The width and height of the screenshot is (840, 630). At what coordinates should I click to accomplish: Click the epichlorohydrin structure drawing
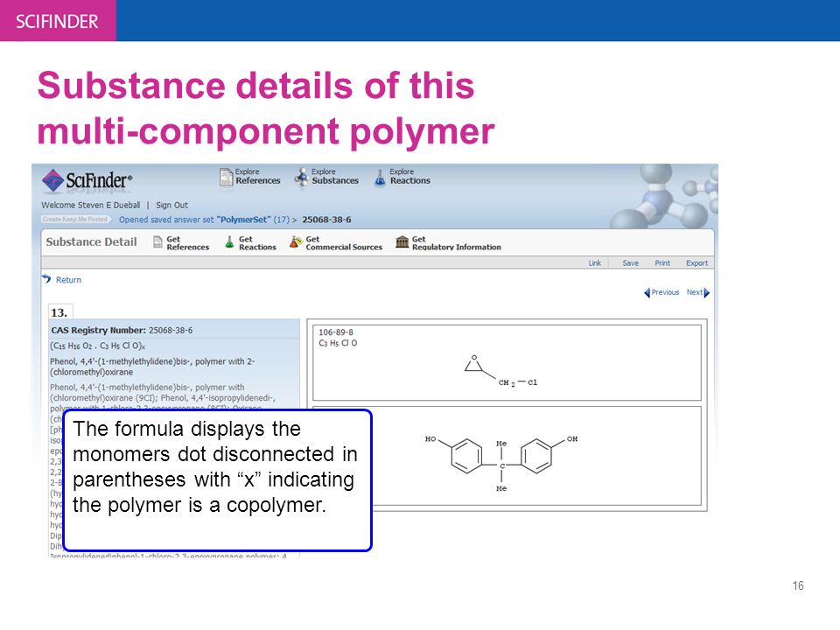click(x=500, y=371)
